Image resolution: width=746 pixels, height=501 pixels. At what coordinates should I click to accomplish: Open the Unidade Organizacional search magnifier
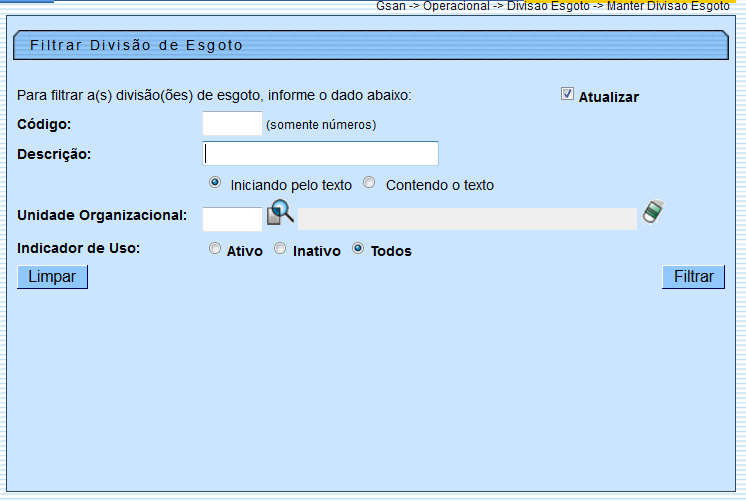[280, 213]
